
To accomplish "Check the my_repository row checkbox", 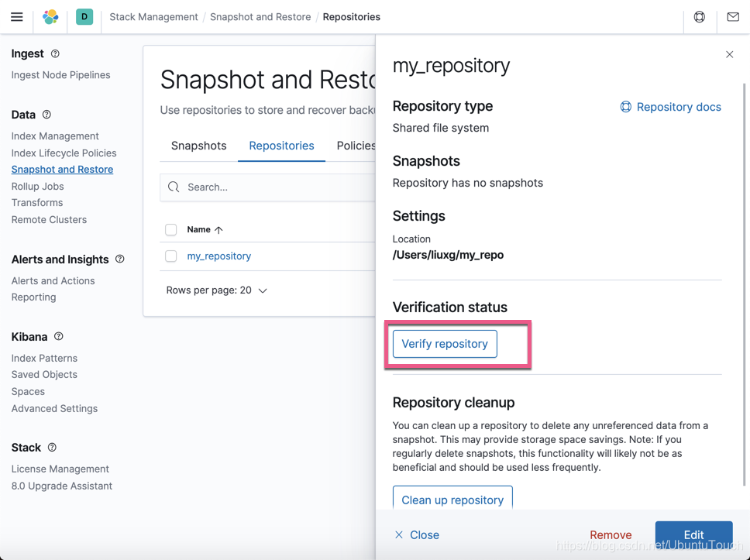I will point(170,256).
